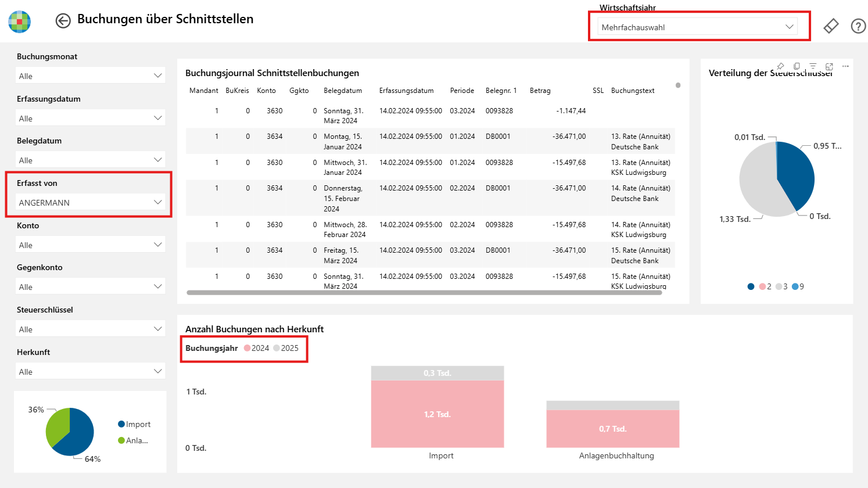Image resolution: width=868 pixels, height=488 pixels.
Task: Click legend entry 3 in Steuerschlüssel chart
Action: (781, 286)
